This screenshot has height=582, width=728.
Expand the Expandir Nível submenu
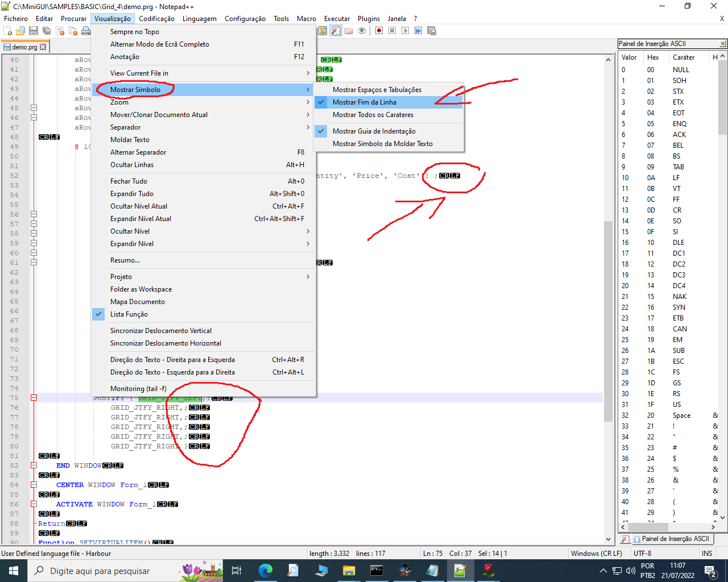(203, 244)
